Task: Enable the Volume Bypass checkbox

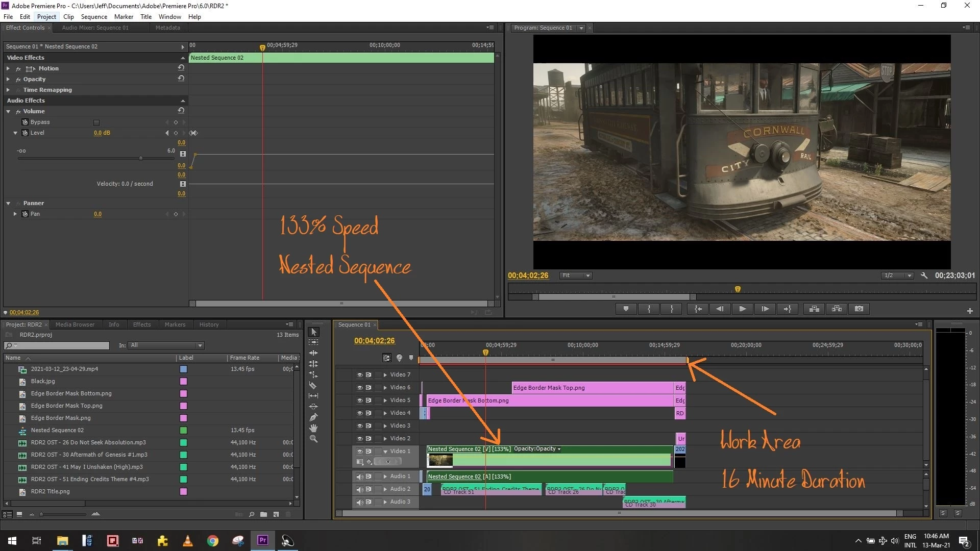Action: coord(96,122)
